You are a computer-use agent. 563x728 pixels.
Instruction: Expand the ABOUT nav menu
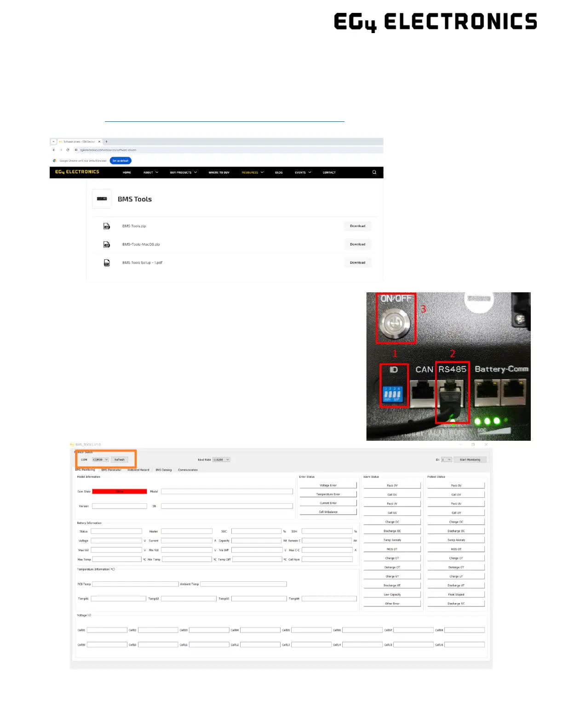(151, 173)
